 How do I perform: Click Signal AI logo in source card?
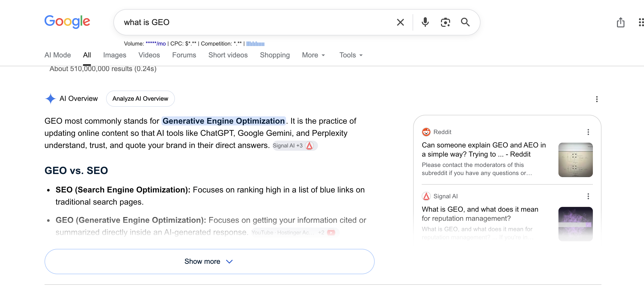pyautogui.click(x=426, y=196)
